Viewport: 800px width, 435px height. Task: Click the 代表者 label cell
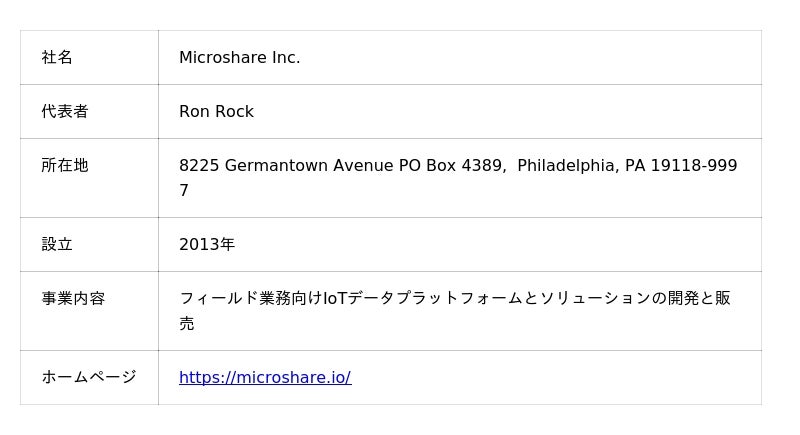65,112
